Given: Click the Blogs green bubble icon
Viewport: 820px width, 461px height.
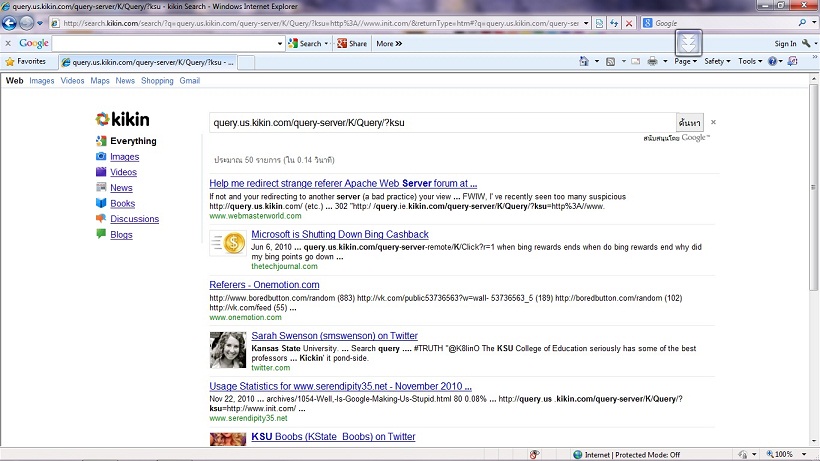Looking at the screenshot, I should [x=101, y=234].
